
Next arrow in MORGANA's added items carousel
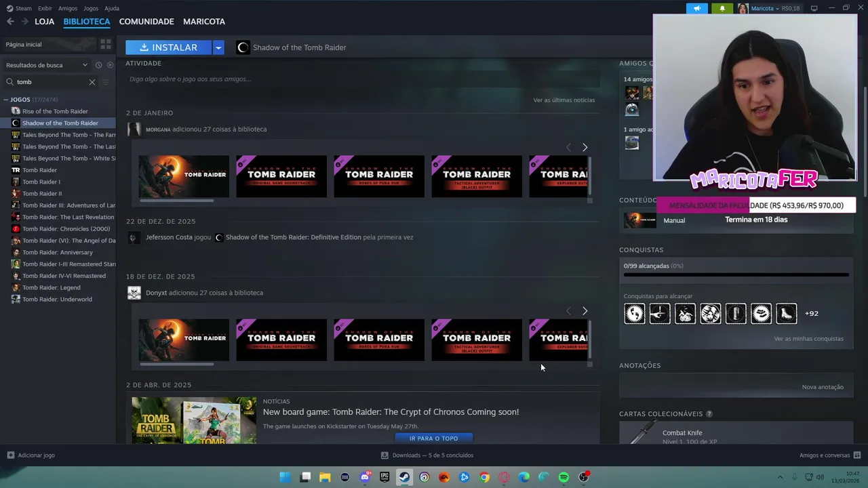click(585, 147)
